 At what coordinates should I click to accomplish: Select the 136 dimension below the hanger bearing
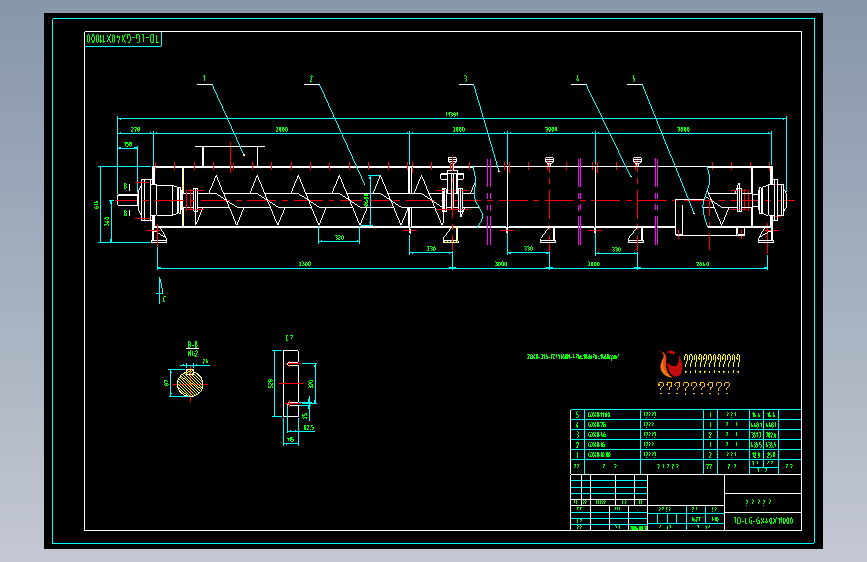(x=431, y=249)
